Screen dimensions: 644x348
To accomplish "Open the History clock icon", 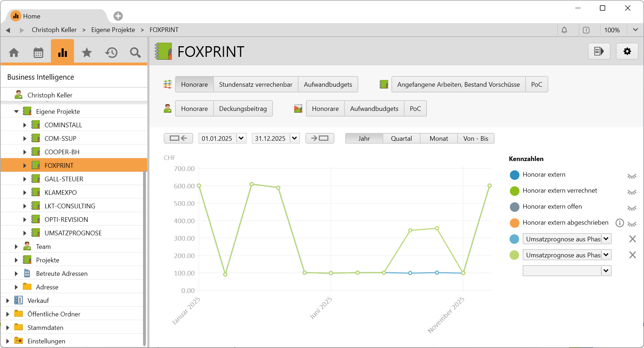I will (x=111, y=53).
